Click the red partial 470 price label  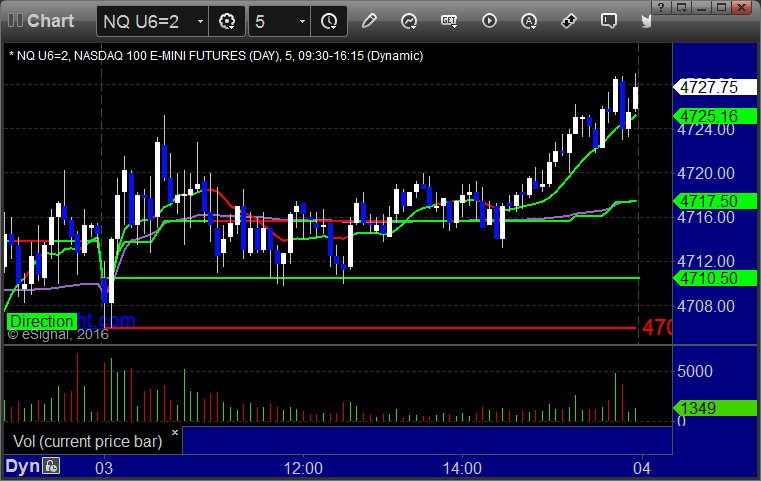tap(657, 328)
